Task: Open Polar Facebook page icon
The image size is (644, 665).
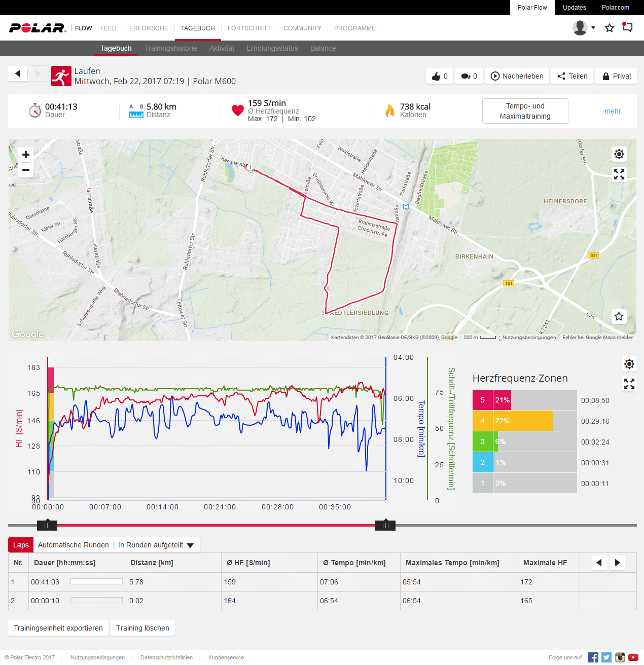Action: [593, 657]
